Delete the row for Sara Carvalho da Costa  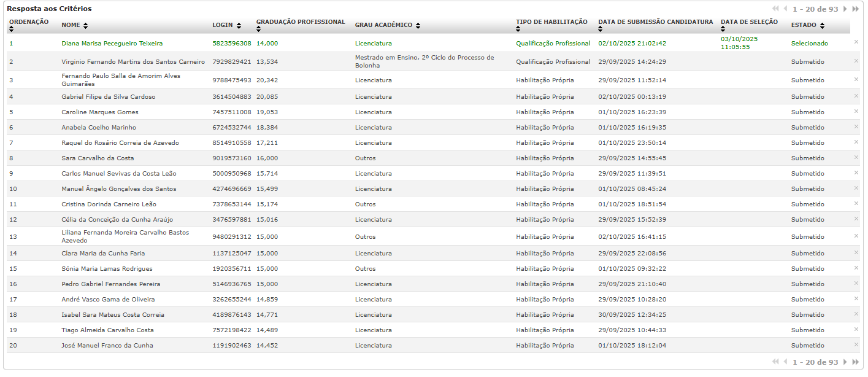856,157
